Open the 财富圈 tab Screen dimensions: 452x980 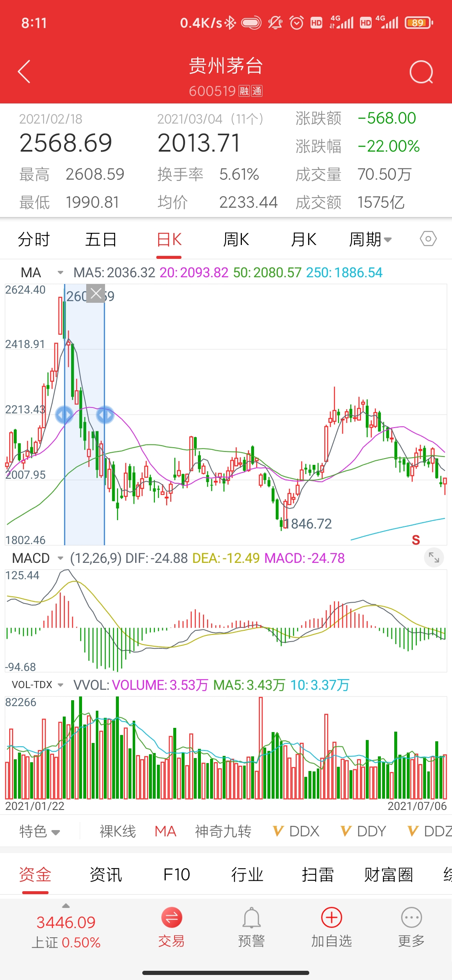[x=389, y=874]
